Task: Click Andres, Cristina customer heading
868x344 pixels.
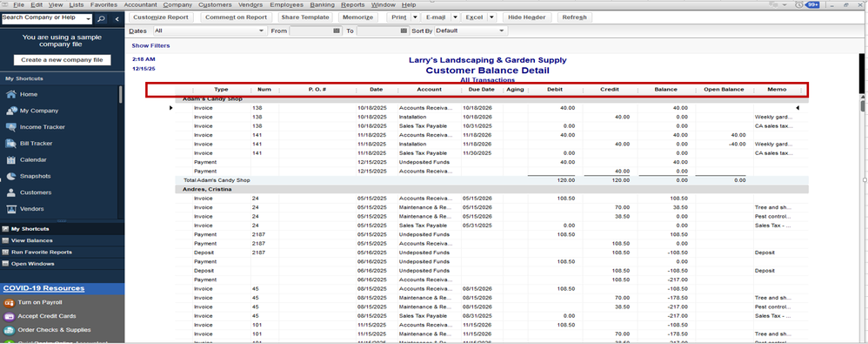Action: click(491, 190)
